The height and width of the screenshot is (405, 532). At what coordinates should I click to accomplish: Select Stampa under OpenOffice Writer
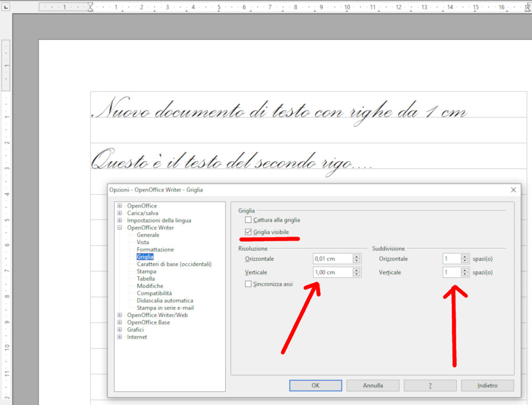[x=147, y=271]
